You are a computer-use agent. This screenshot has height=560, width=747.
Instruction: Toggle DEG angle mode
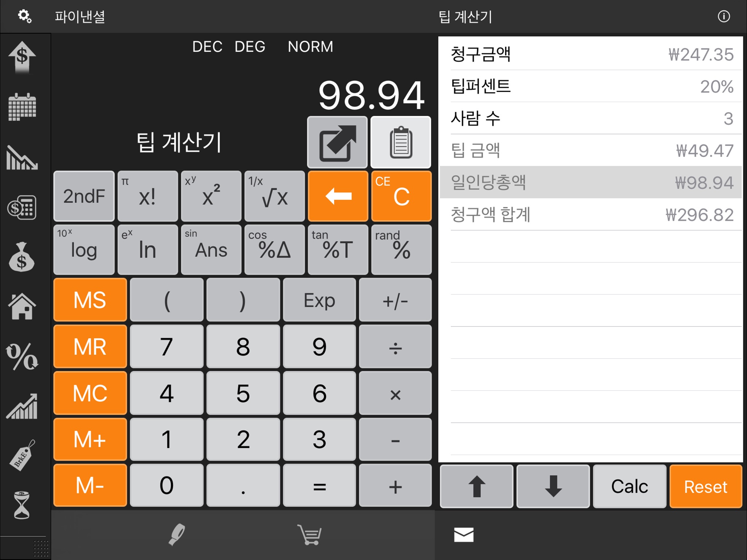[x=249, y=47]
